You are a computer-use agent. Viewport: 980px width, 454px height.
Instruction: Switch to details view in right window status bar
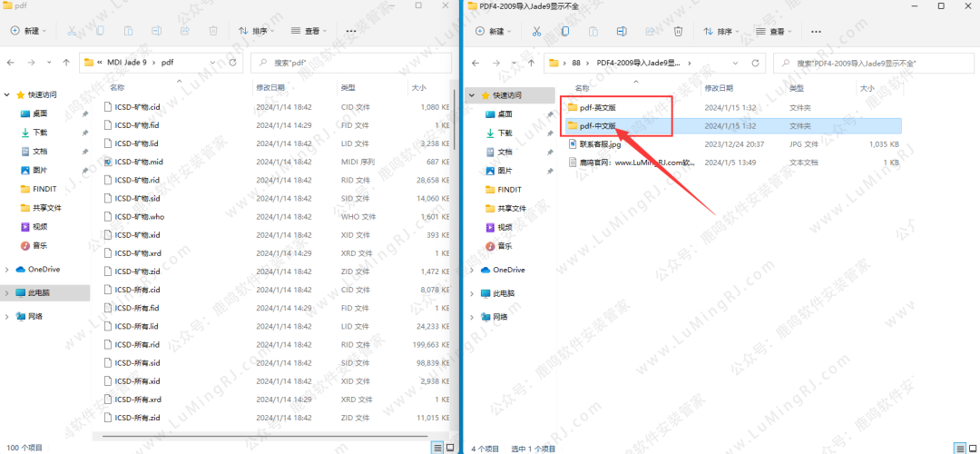click(x=959, y=447)
